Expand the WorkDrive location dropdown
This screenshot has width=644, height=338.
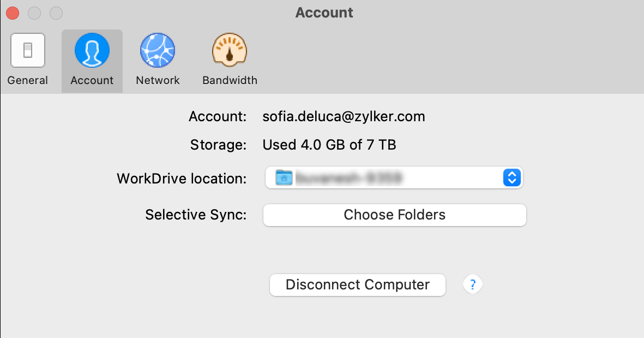[x=394, y=177]
